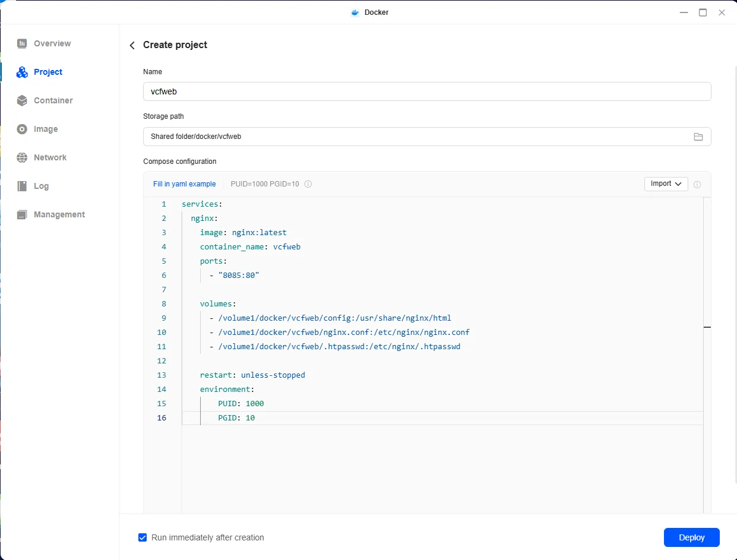
Task: Open Container section via its icon
Action: click(22, 100)
